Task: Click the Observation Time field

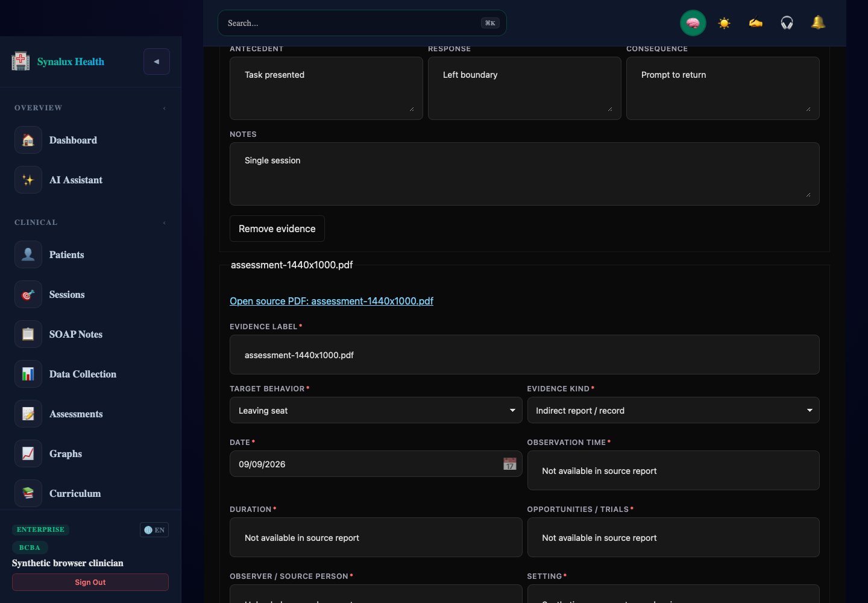Action: [x=673, y=470]
